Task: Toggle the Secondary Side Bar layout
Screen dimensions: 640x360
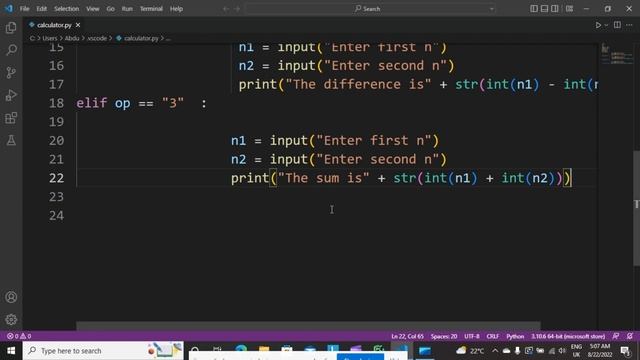Action: [555, 9]
